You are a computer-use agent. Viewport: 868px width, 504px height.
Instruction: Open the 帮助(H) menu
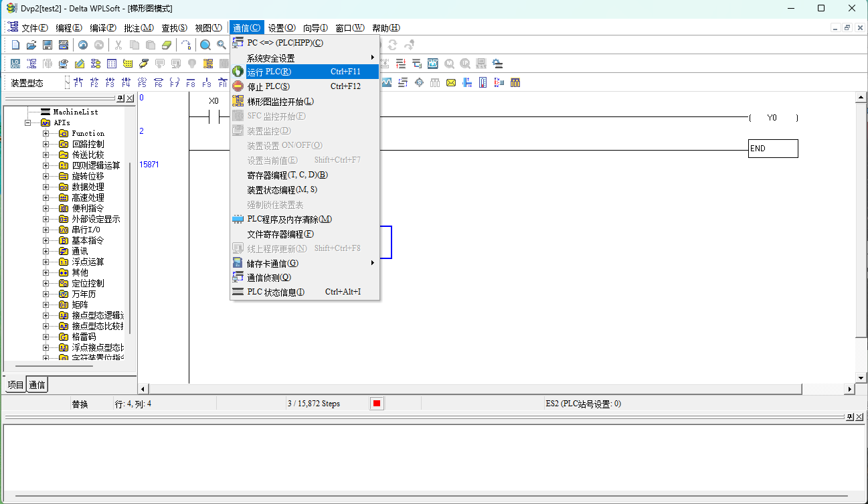click(386, 28)
